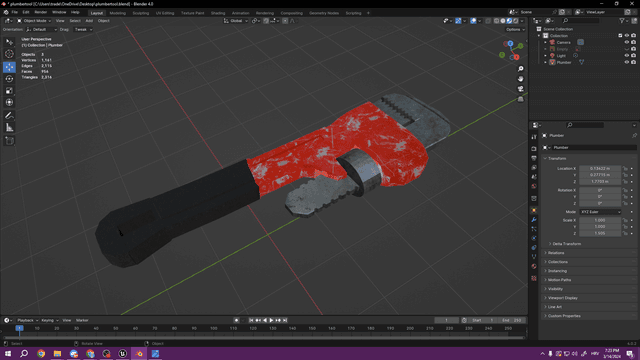Select the Cursor tool in the toolbar
Viewport: 640px width, 360px height.
9,53
